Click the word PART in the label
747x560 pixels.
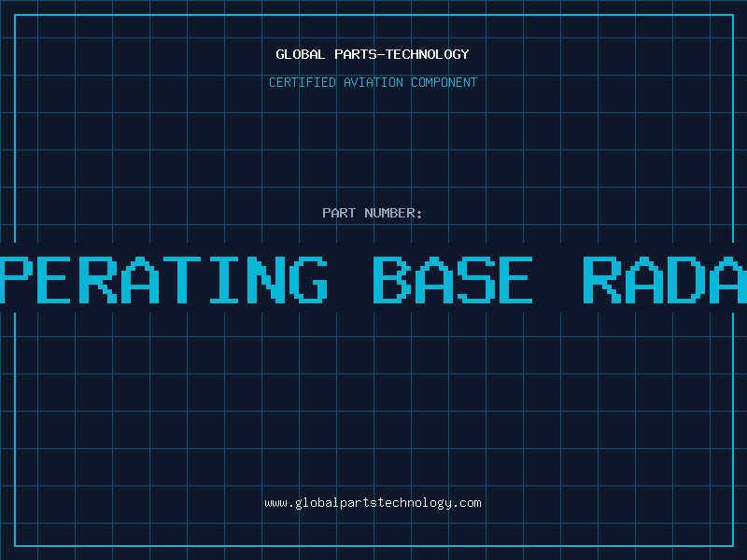[x=339, y=213]
